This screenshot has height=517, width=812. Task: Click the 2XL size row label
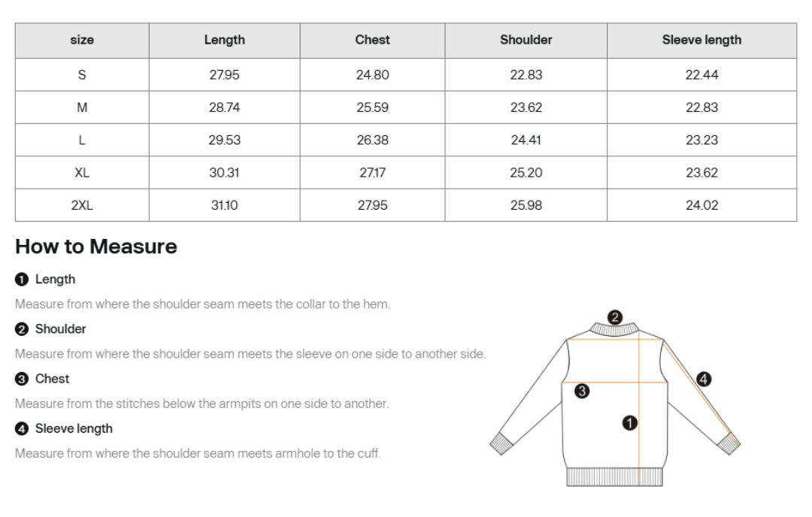coord(82,205)
